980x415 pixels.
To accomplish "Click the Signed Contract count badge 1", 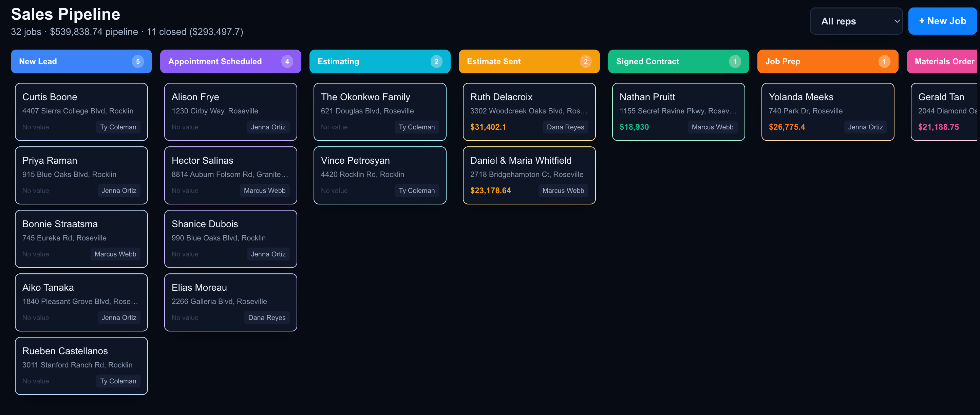I will (x=735, y=62).
